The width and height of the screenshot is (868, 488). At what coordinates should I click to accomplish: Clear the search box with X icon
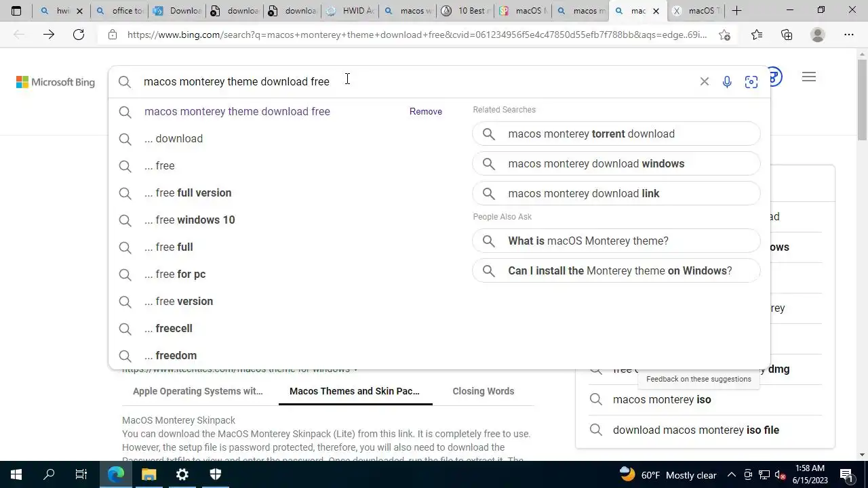(x=705, y=82)
